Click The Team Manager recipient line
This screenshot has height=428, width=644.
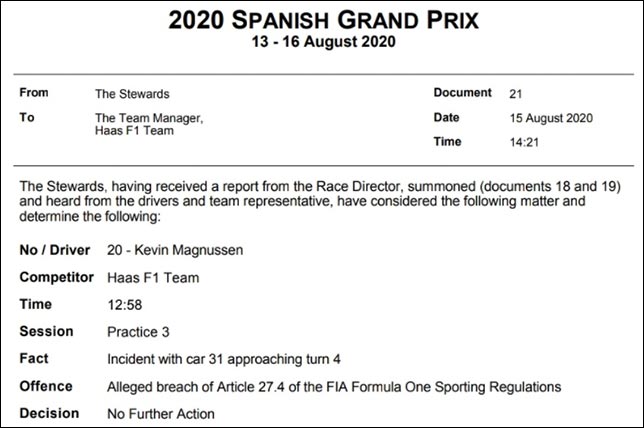(x=149, y=119)
